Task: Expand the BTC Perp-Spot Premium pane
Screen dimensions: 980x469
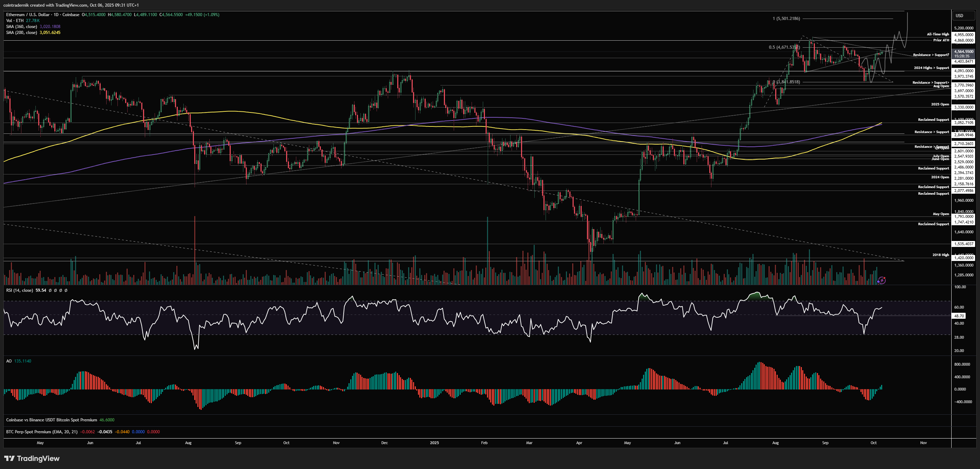Action: (41, 432)
